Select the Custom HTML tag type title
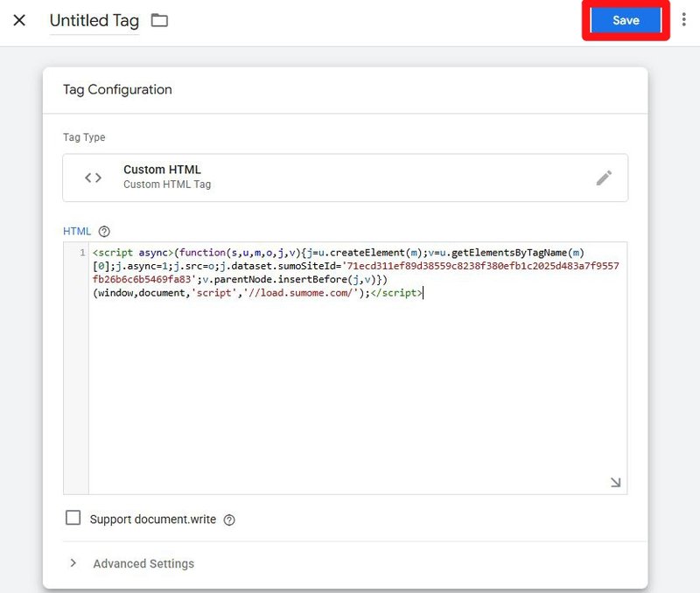The height and width of the screenshot is (593, 700). click(x=162, y=170)
